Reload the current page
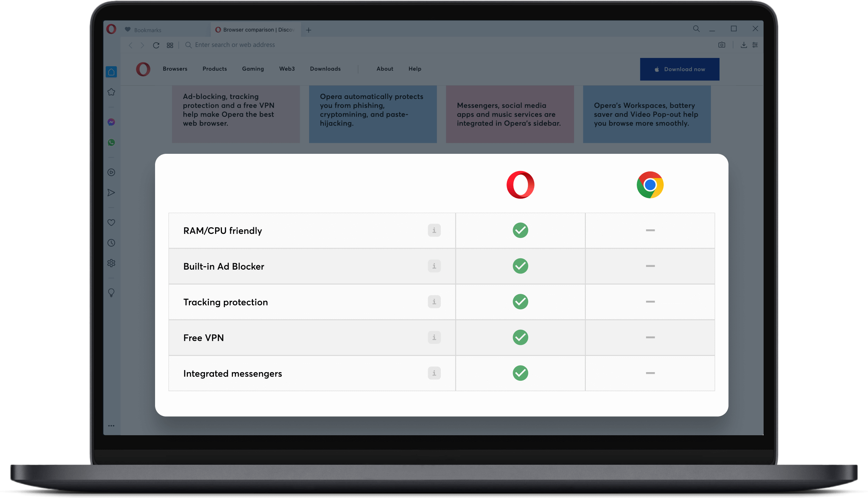The height and width of the screenshot is (498, 868). 156,45
